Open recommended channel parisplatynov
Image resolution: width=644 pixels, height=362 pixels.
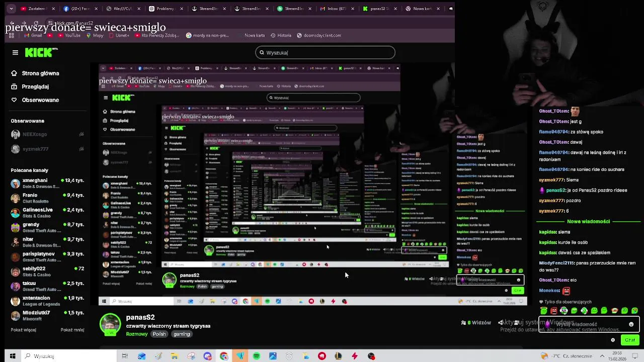pyautogui.click(x=47, y=256)
